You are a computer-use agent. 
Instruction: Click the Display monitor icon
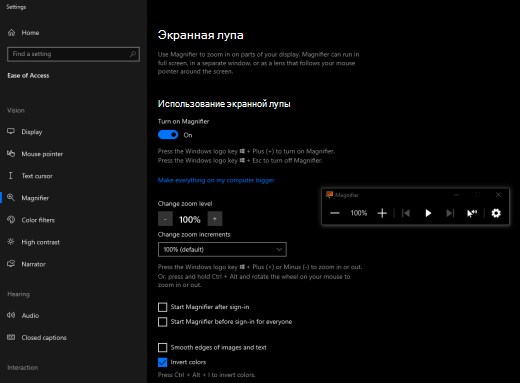(11, 131)
